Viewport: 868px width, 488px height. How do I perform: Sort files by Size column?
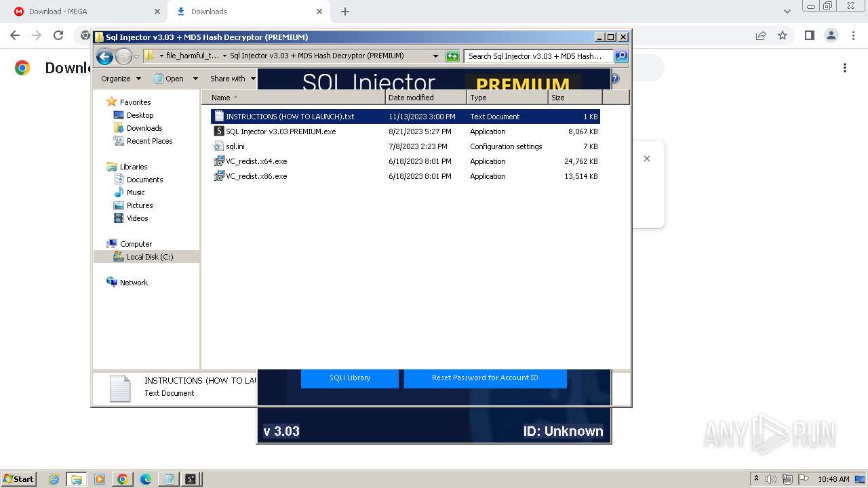[575, 98]
